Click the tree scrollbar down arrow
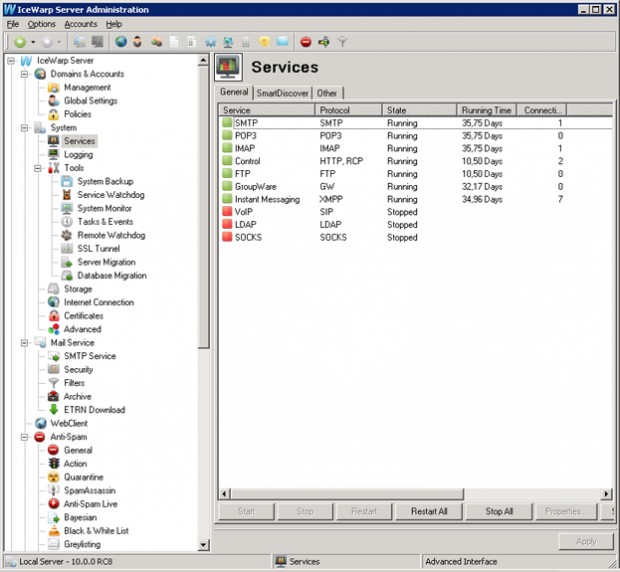Screen dimensions: 620x572 203,545
